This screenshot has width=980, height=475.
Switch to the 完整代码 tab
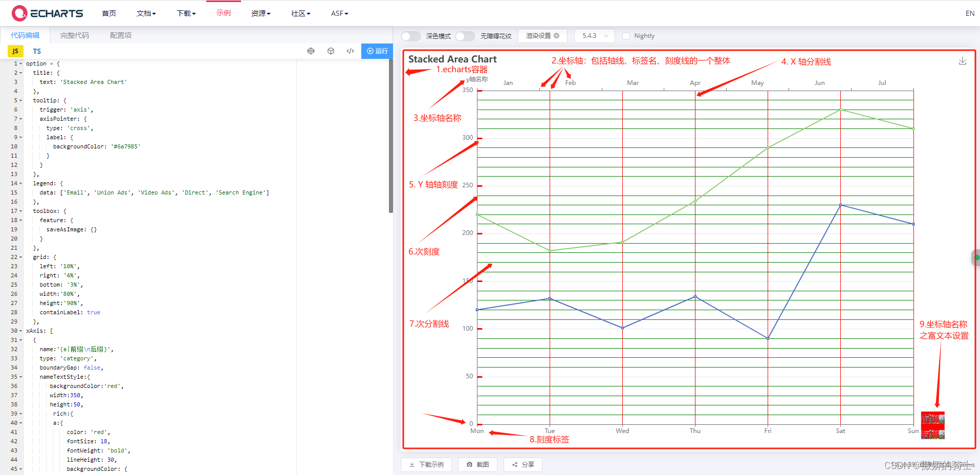[x=74, y=35]
